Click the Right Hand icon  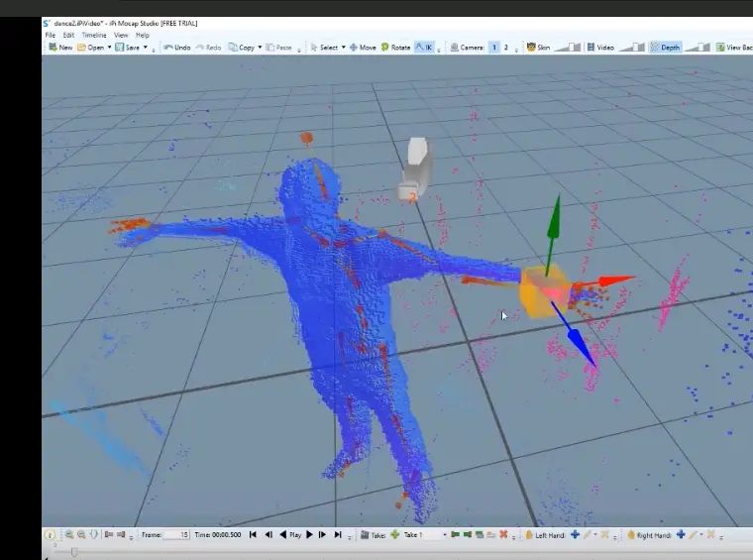pos(631,534)
